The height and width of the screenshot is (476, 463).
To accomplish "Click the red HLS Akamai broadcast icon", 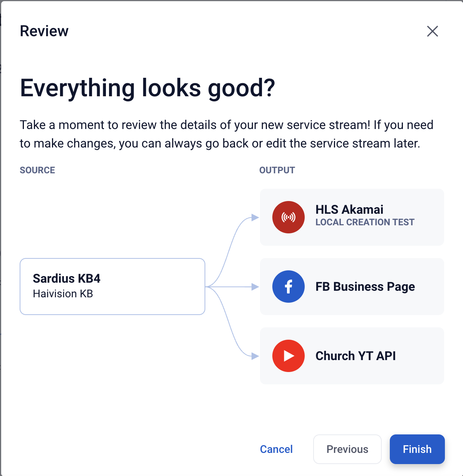I will [x=288, y=217].
